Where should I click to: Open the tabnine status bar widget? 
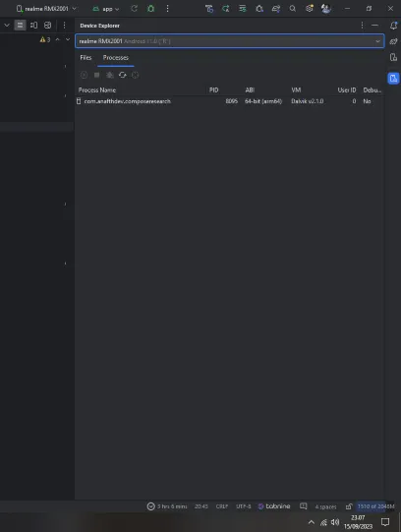[x=274, y=506]
